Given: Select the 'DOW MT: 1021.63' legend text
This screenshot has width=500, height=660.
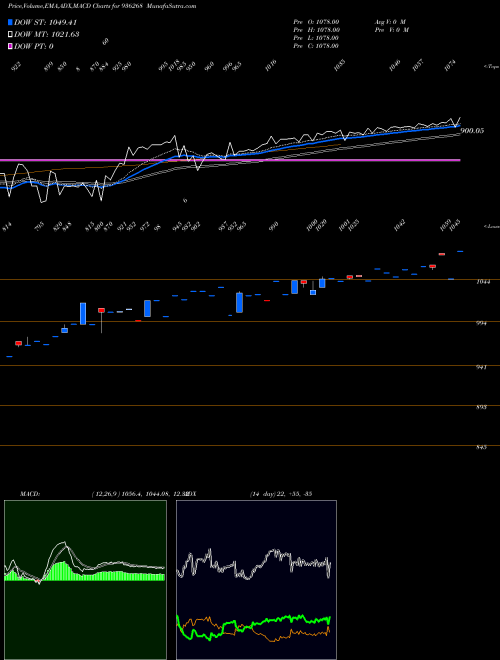Looking at the screenshot, I should (x=47, y=35).
